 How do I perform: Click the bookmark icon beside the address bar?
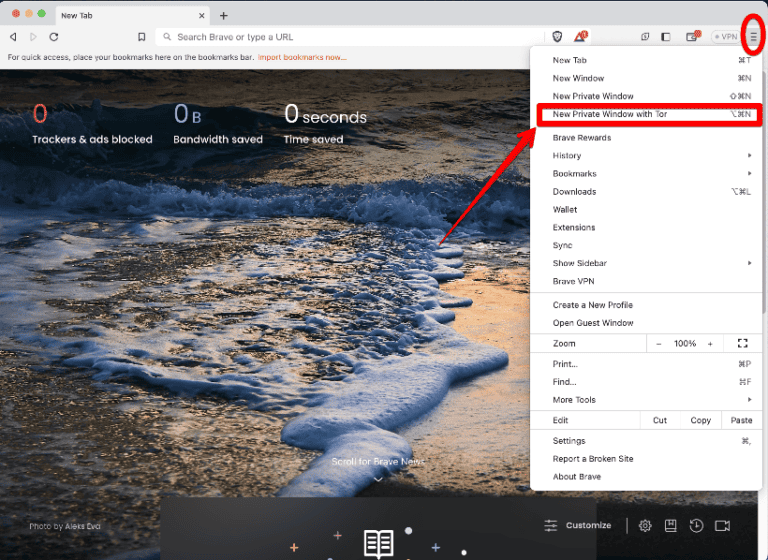point(142,37)
